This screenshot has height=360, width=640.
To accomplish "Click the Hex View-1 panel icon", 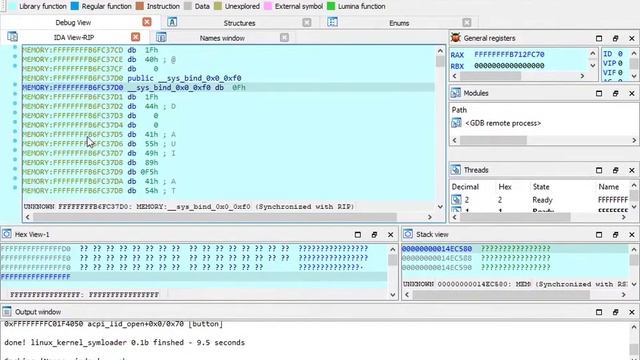I will pos(7,234).
